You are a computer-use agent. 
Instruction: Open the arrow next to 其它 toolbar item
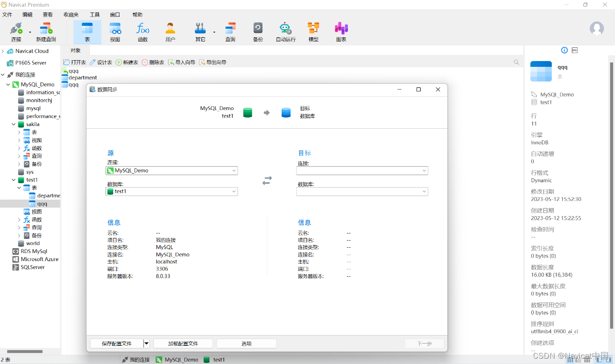click(x=214, y=32)
